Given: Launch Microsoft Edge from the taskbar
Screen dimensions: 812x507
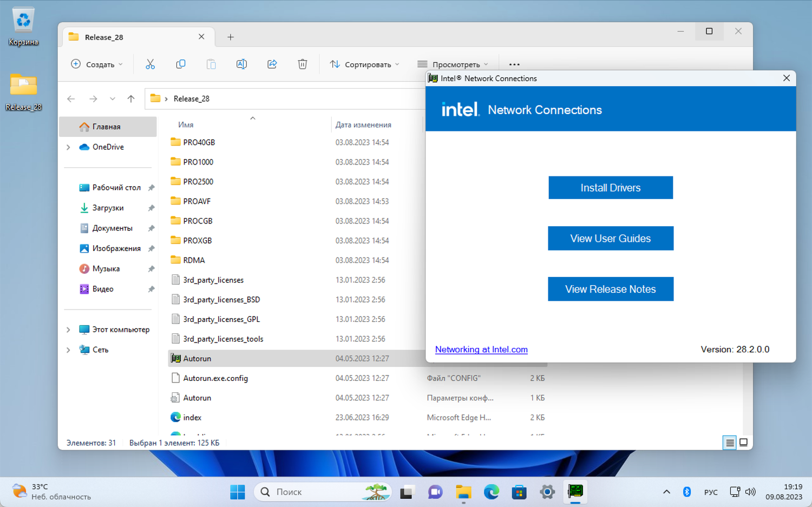Looking at the screenshot, I should point(492,492).
